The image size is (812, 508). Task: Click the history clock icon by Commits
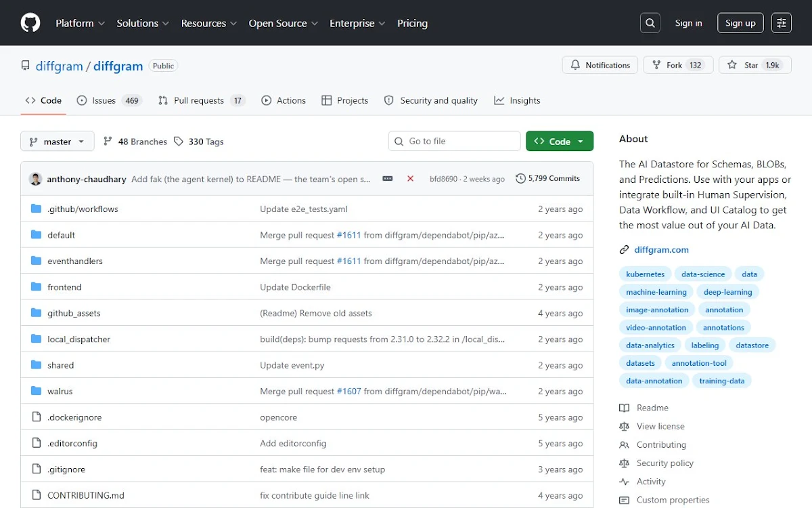pyautogui.click(x=520, y=179)
